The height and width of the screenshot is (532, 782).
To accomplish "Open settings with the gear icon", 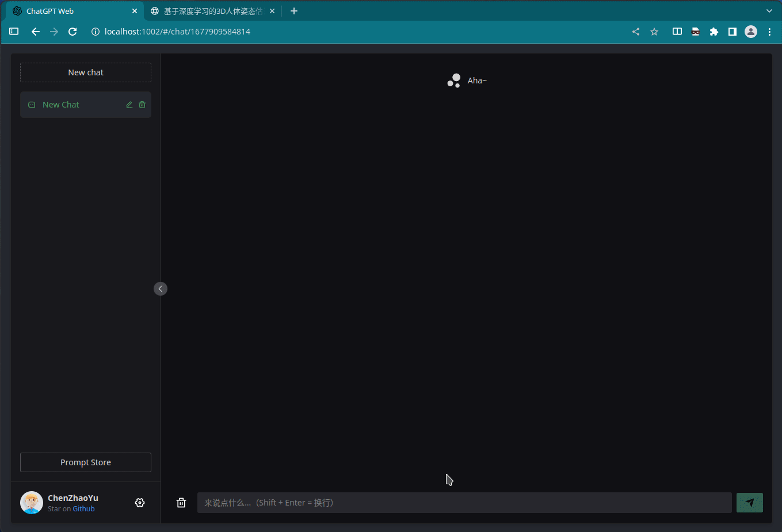I will 140,502.
